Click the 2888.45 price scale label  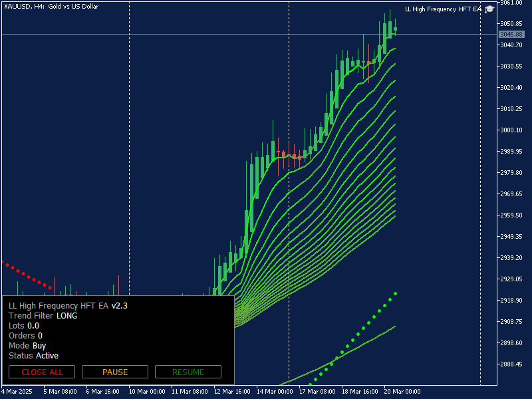point(511,364)
